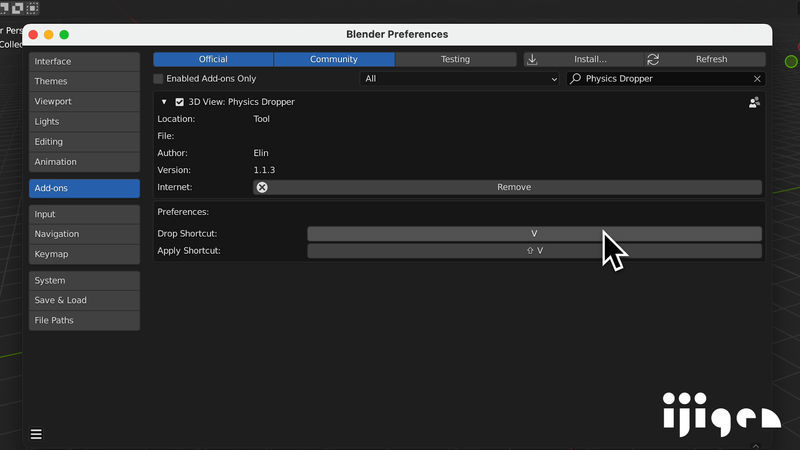Viewport: 800px width, 450px height.
Task: Open the All category dropdown
Action: pyautogui.click(x=460, y=79)
